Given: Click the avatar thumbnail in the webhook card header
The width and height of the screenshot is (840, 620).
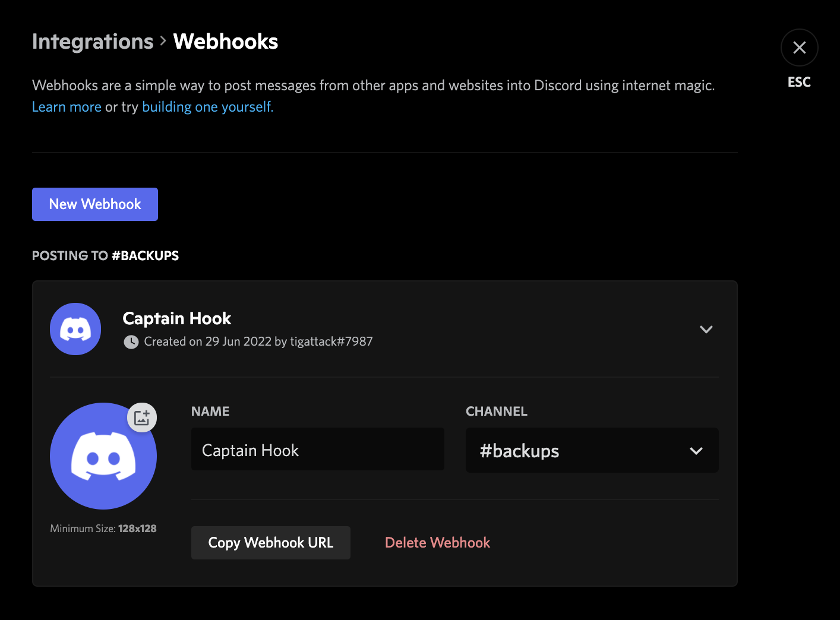Looking at the screenshot, I should click(75, 328).
